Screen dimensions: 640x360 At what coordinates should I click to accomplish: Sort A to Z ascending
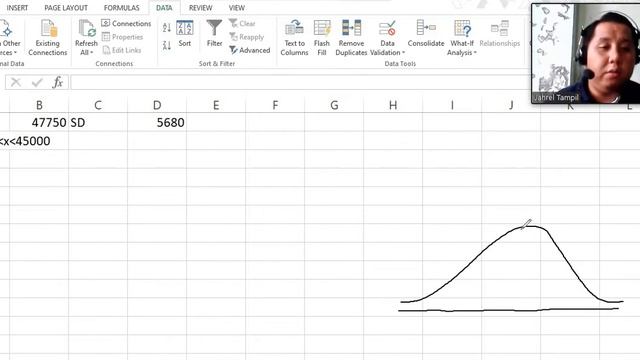[167, 28]
